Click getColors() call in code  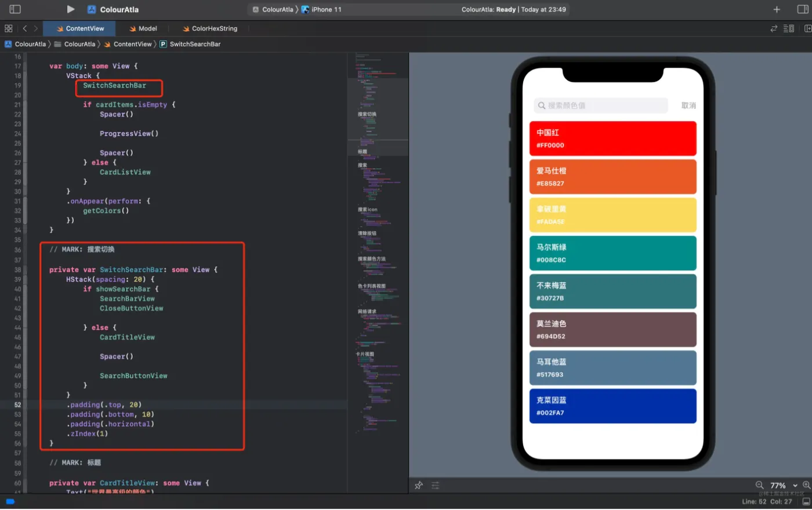pos(106,211)
